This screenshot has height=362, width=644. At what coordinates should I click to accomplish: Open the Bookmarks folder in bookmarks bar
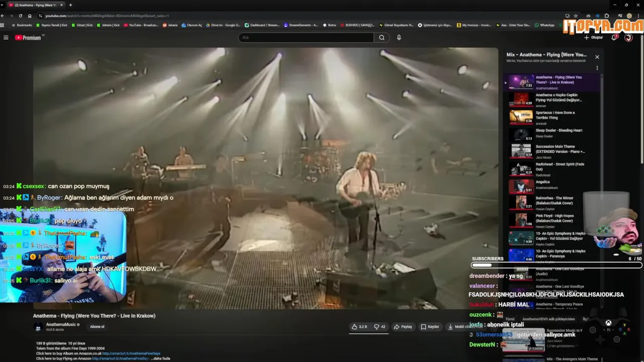[22, 25]
